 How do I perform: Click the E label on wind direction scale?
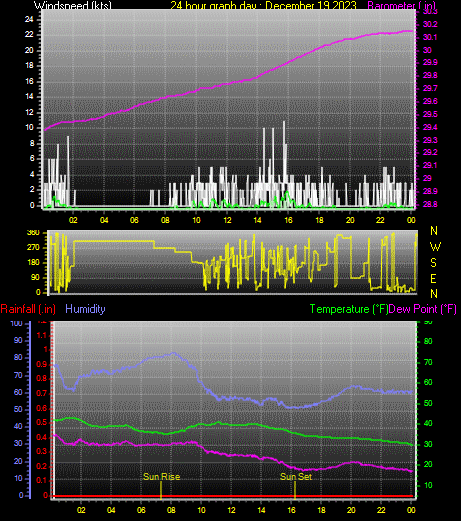[433, 278]
